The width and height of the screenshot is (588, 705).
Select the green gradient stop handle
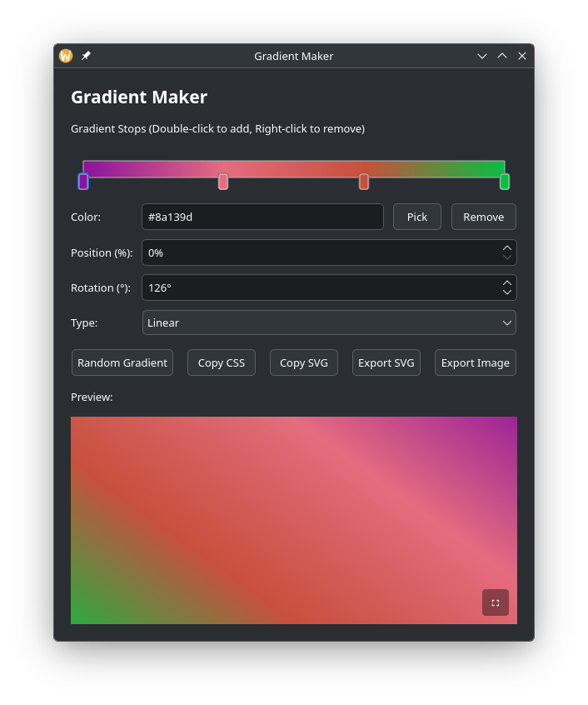[x=505, y=182]
